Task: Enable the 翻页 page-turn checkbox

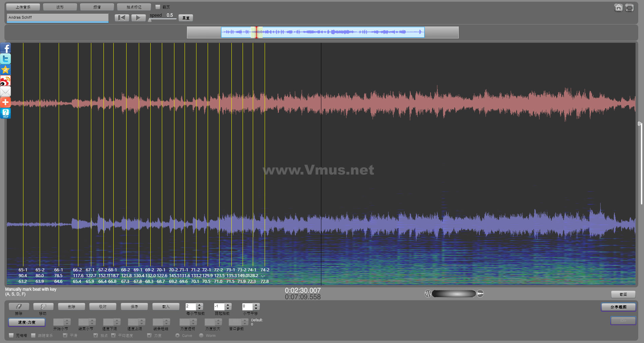Action: pos(158,7)
